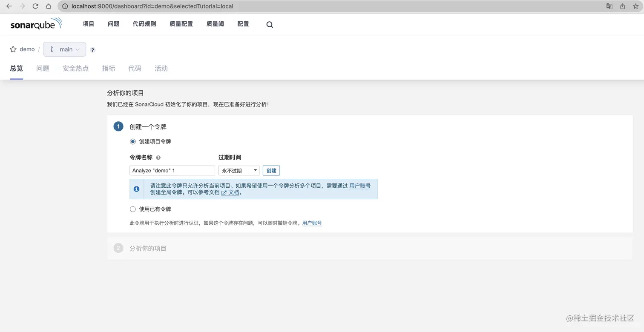Reload the page in the browser
The width and height of the screenshot is (644, 332).
(35, 6)
